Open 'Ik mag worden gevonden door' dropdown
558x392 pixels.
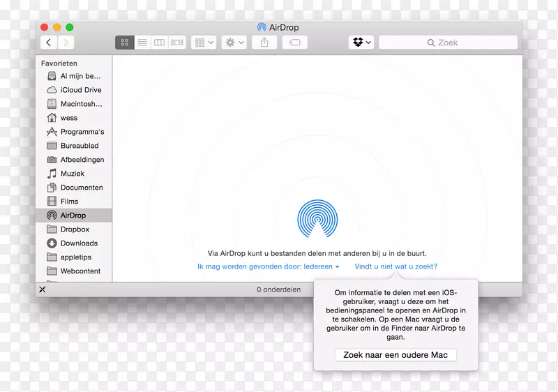coord(269,266)
